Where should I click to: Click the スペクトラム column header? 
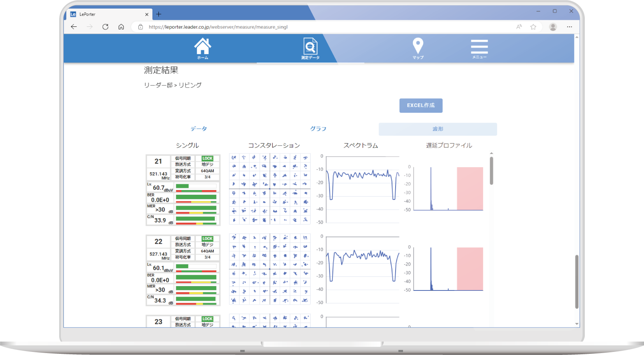(x=361, y=145)
